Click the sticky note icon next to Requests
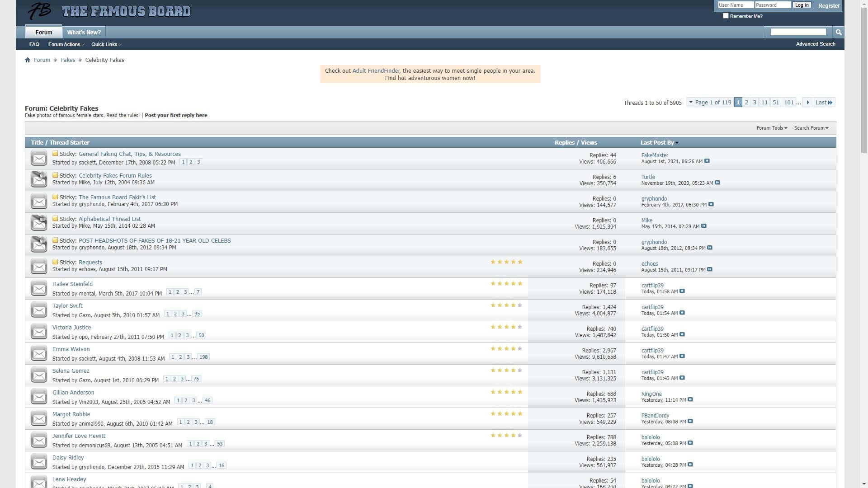Viewport: 868px width, 488px height. [55, 262]
